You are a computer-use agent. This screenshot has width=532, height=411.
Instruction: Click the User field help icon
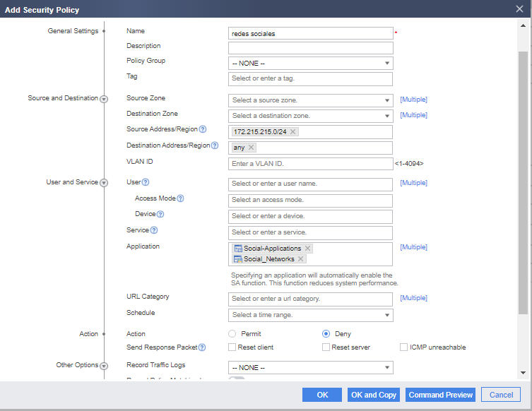click(146, 182)
